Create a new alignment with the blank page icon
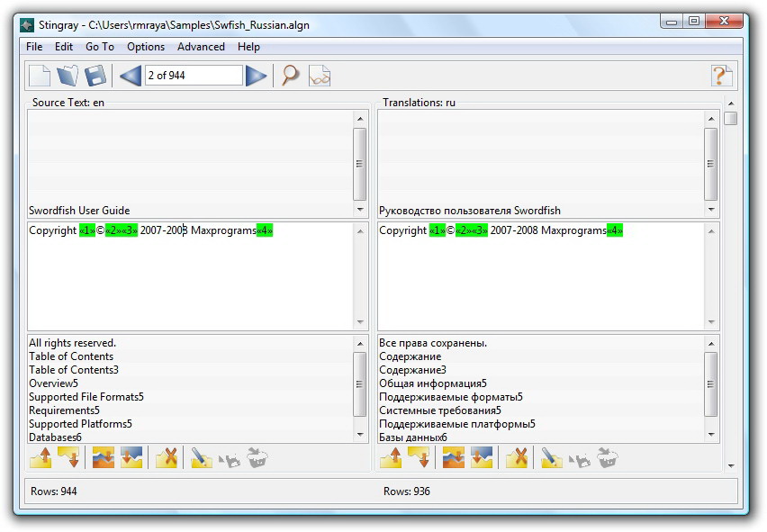 pos(41,76)
